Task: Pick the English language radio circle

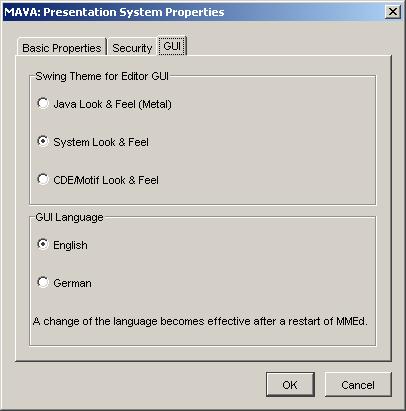Action: coord(43,244)
